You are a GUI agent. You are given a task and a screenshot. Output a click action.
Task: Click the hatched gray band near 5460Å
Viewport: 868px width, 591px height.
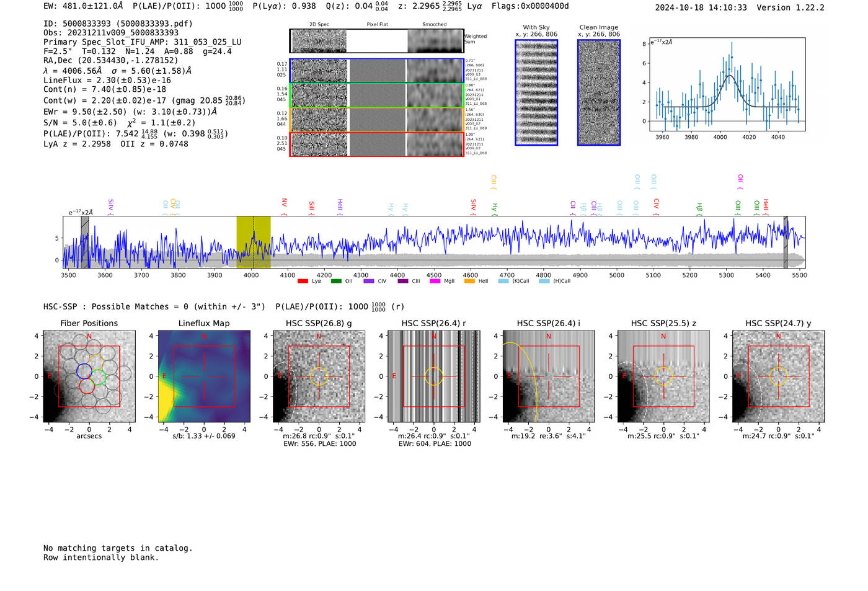tap(786, 242)
